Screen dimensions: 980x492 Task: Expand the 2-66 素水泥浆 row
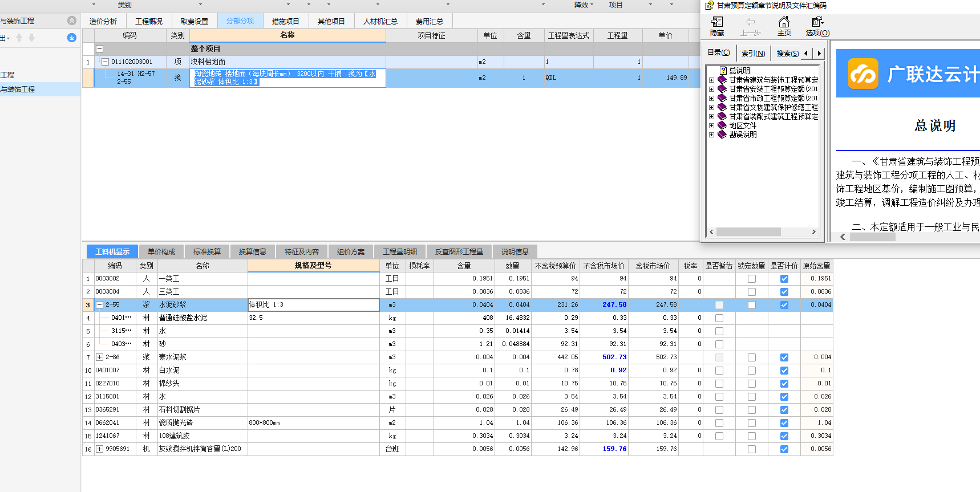click(100, 357)
